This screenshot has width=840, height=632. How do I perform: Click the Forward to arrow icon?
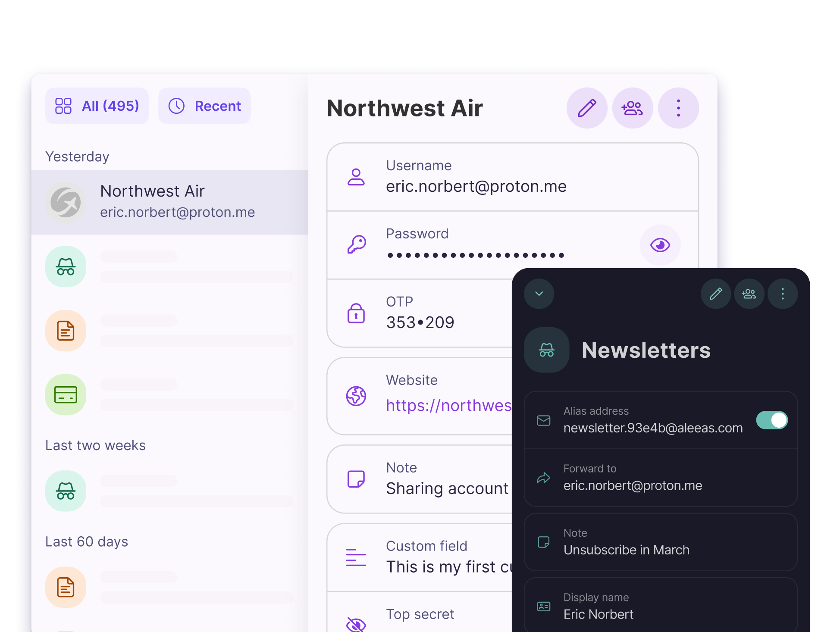(x=543, y=478)
